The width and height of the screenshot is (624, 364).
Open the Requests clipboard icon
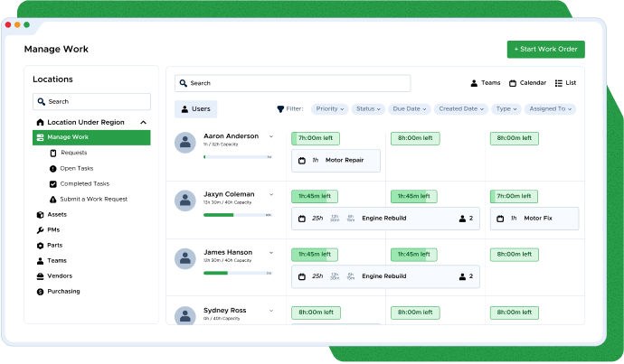53,153
